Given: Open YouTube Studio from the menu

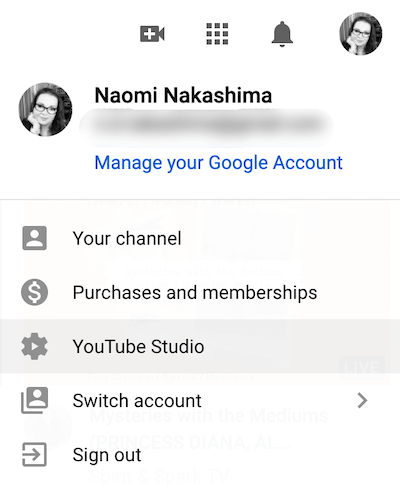Looking at the screenshot, I should click(x=200, y=346).
